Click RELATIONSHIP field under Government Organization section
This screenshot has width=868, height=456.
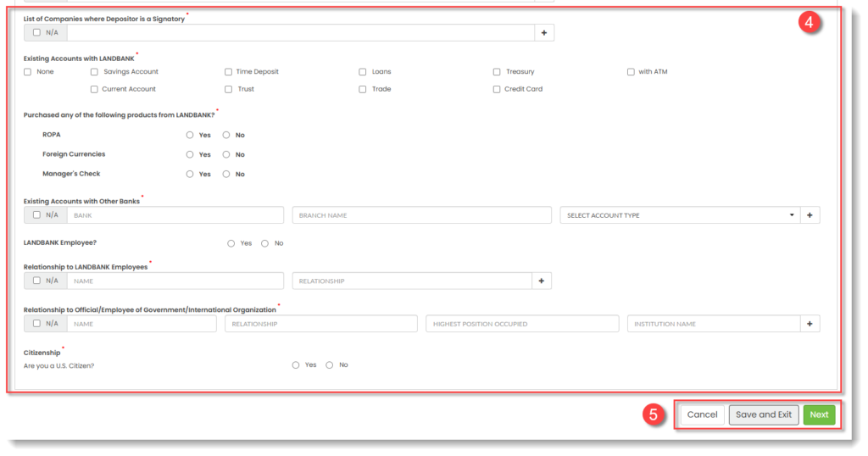coord(321,324)
